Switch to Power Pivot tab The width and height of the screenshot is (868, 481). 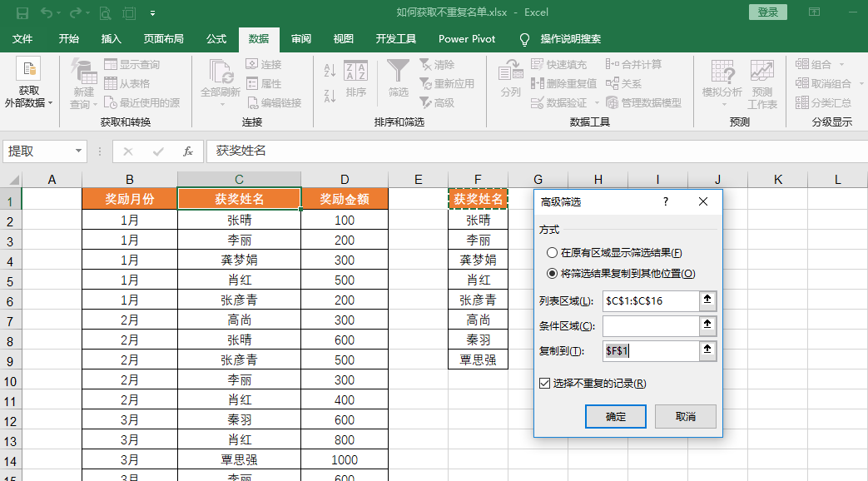tap(467, 39)
